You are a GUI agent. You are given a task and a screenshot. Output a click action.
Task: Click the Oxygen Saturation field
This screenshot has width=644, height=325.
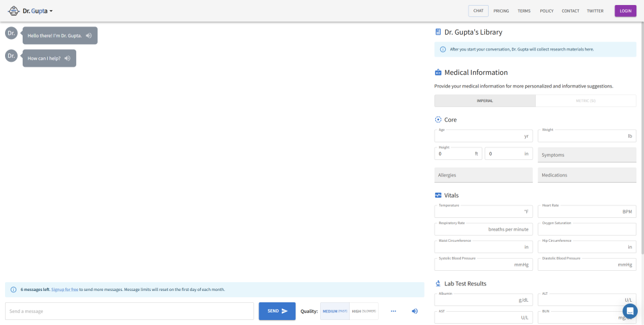point(587,229)
